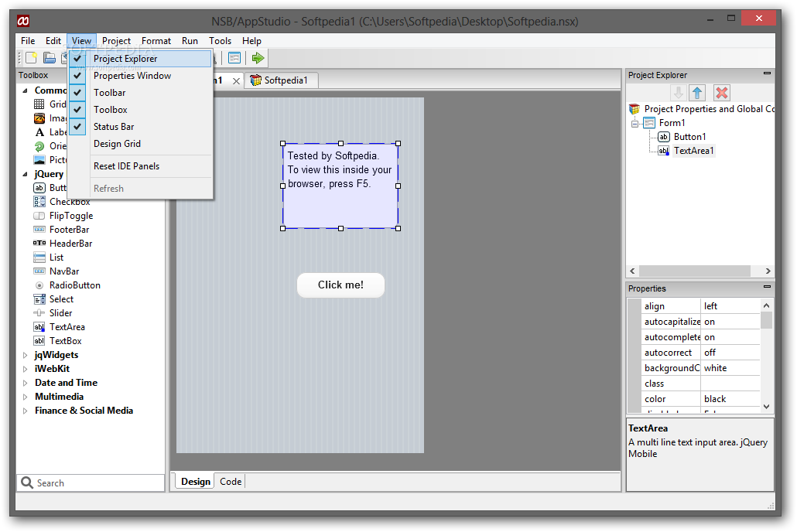Enable Design Grid in View menu
Screen dimensions: 797x532
(140, 144)
